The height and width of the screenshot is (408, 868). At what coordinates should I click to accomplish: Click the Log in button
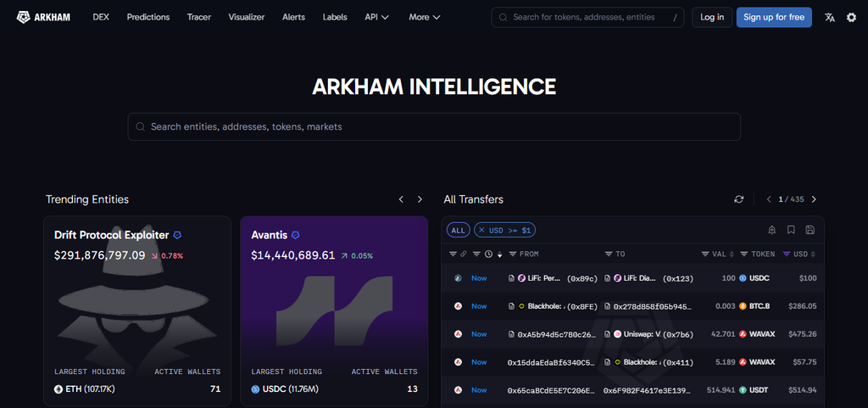coord(712,17)
